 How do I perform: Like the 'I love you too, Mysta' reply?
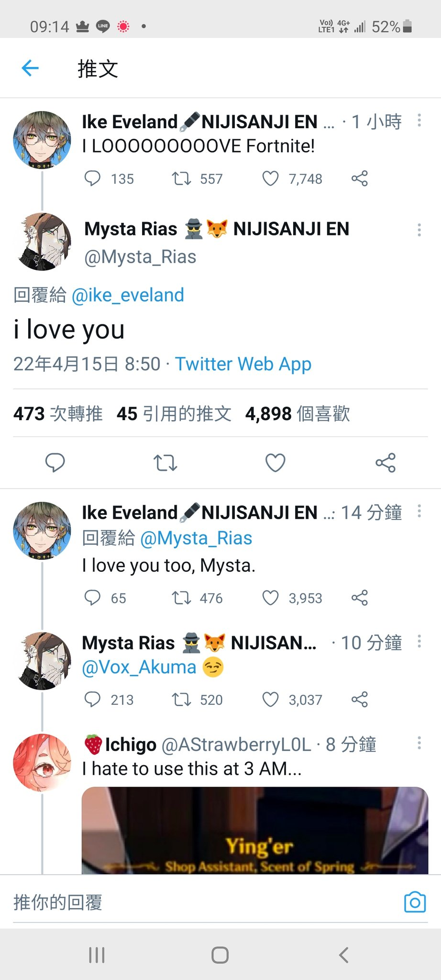(x=271, y=598)
